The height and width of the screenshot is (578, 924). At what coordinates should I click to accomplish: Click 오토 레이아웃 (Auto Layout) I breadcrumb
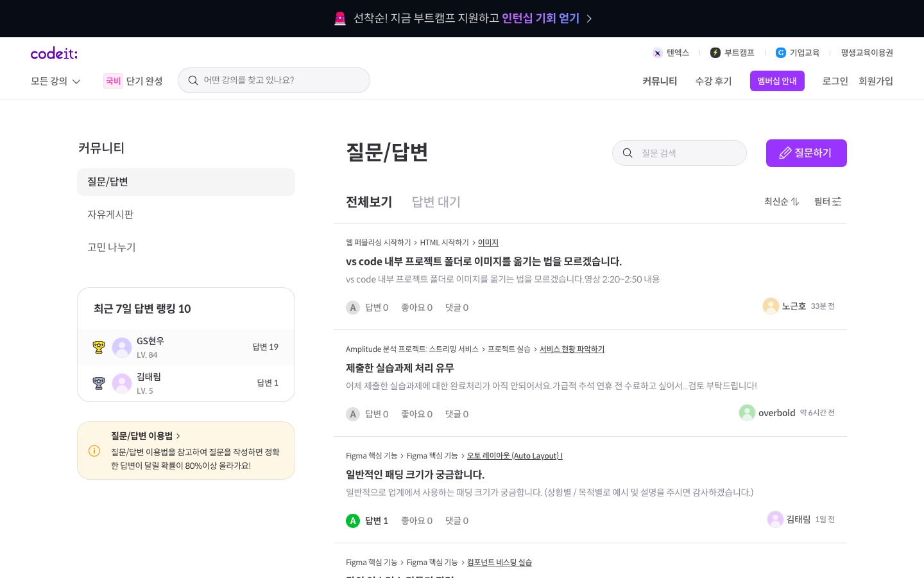point(515,455)
